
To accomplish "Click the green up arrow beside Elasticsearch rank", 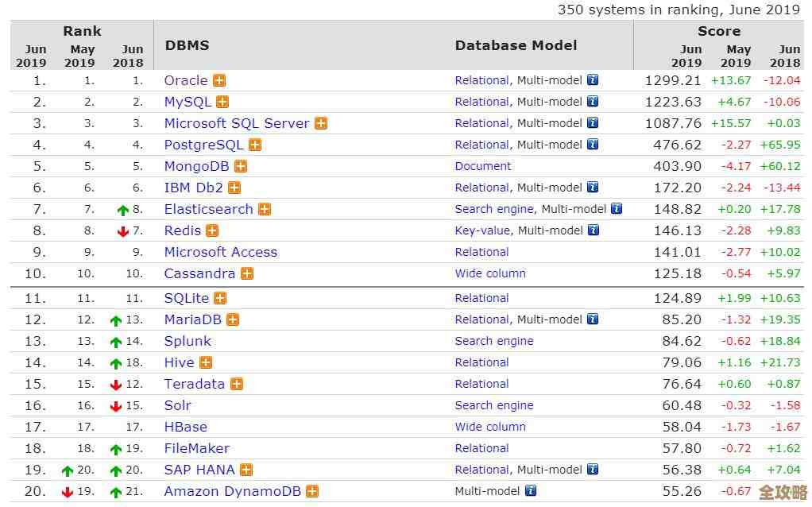I will point(123,209).
